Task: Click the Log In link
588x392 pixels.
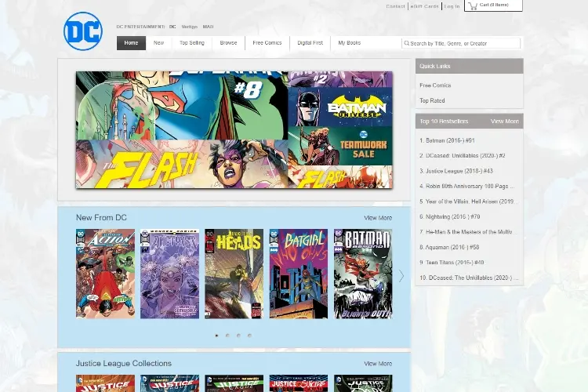Action: (x=452, y=6)
